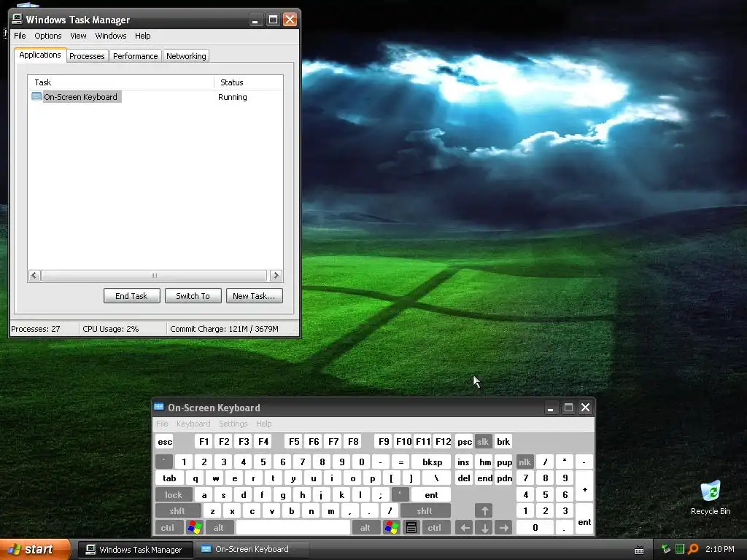Sort by the Status column header

pyautogui.click(x=249, y=82)
